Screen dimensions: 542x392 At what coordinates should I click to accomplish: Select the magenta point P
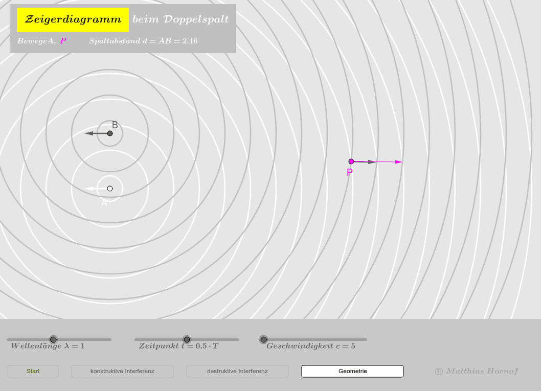(351, 162)
